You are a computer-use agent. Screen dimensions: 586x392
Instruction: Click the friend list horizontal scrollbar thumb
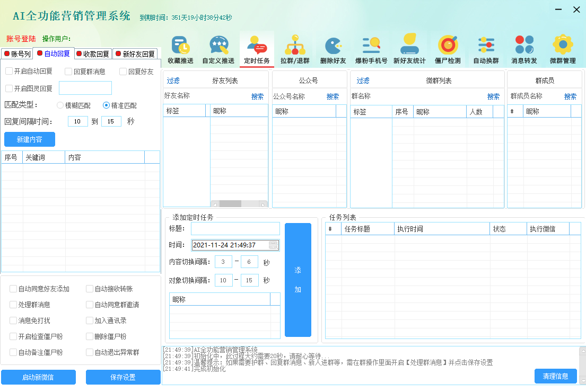230,204
